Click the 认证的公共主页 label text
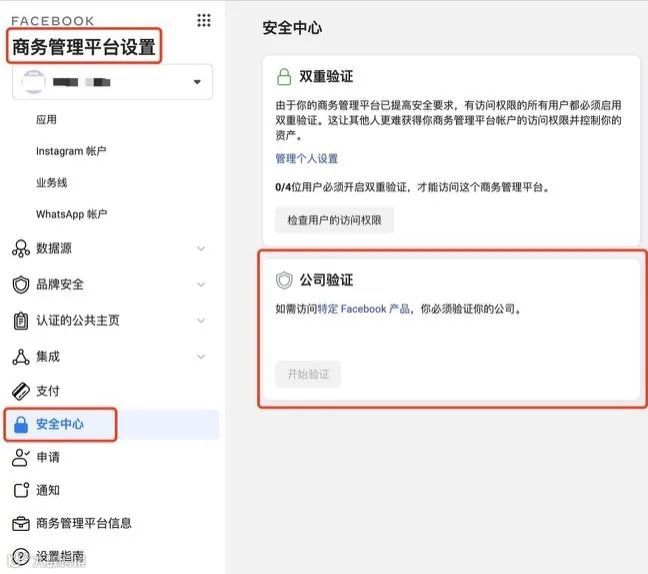This screenshot has height=574, width=648. 78,320
